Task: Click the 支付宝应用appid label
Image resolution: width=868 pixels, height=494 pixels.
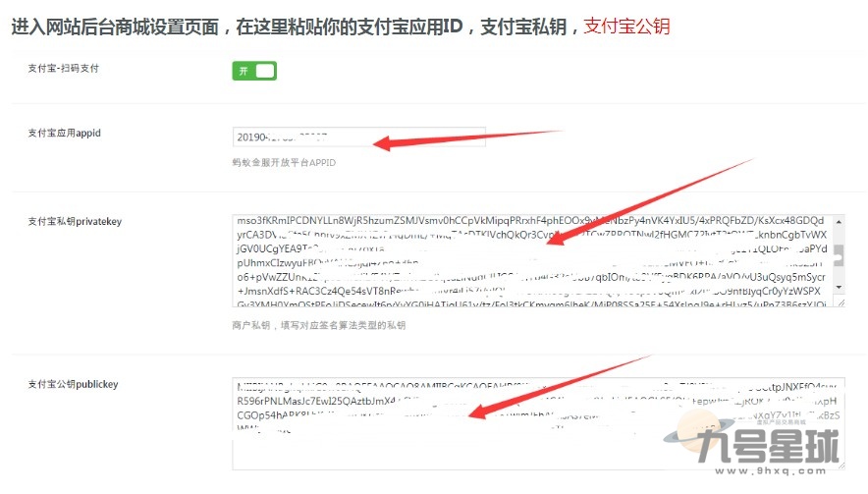Action: (64, 133)
